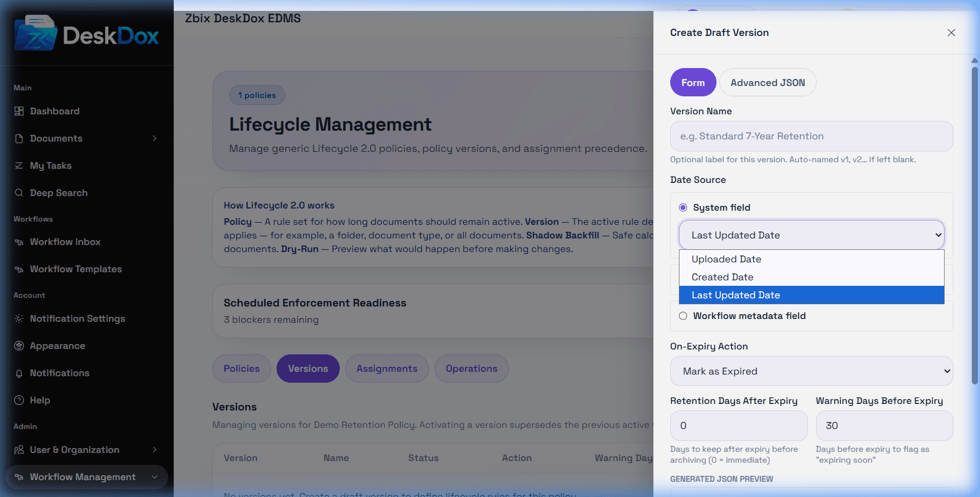Click the Notification Settings gear icon
This screenshot has width=980, height=497.
(x=19, y=318)
